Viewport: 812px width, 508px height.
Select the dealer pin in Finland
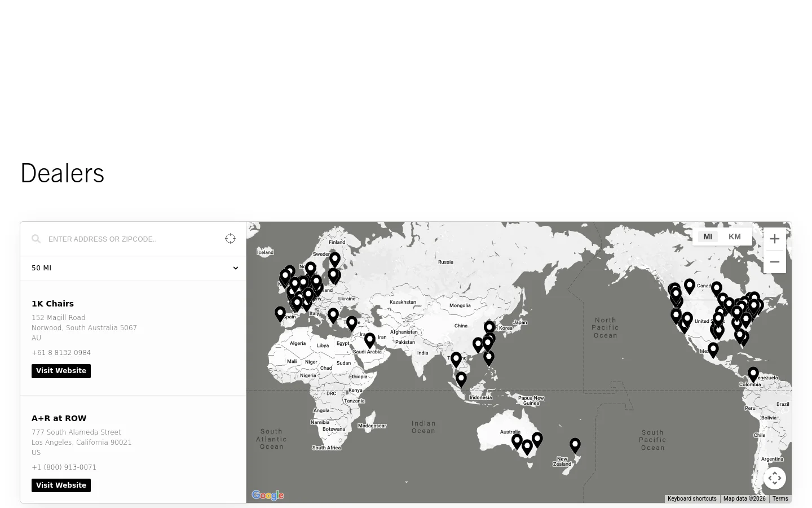point(335,260)
